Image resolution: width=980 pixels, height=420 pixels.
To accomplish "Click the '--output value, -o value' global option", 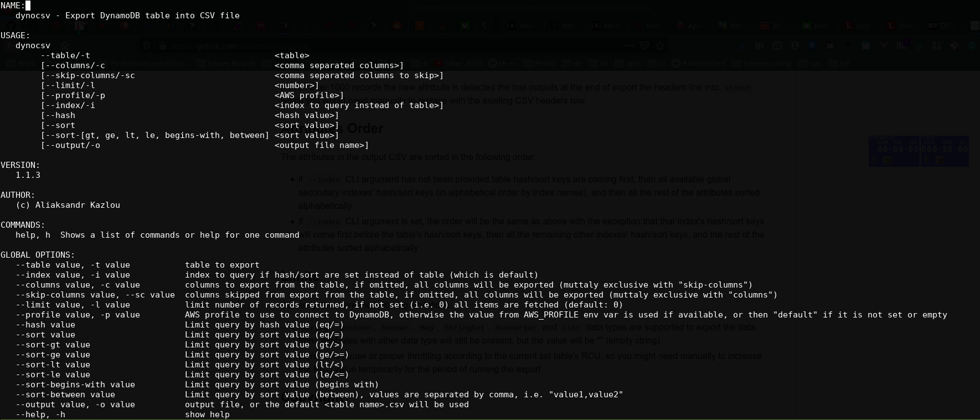I will (x=75, y=404).
